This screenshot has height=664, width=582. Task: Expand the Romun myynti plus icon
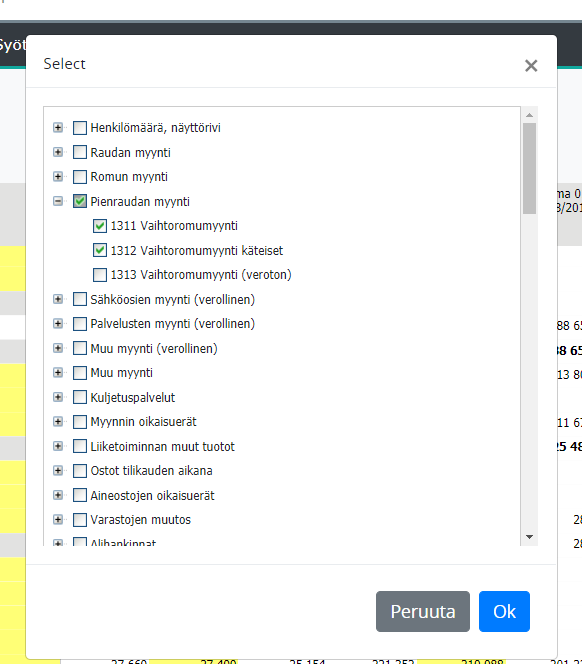[58, 177]
